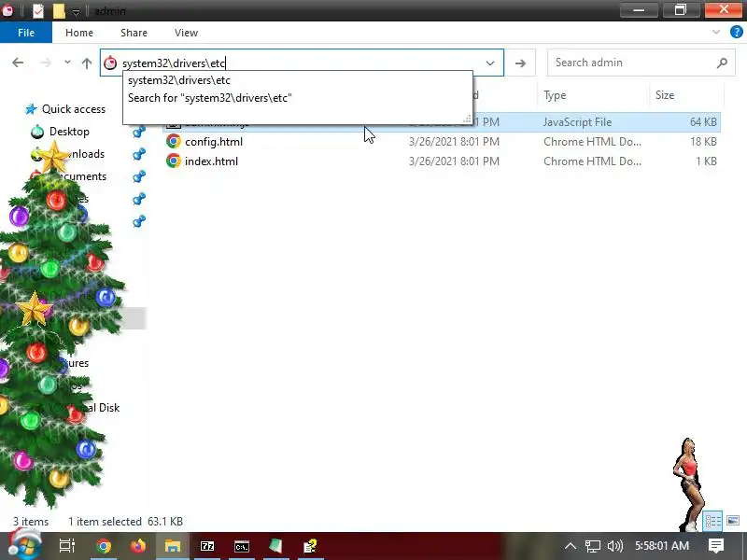This screenshot has width=747, height=560.
Task: Click the 1 KB size cell
Action: coord(706,161)
